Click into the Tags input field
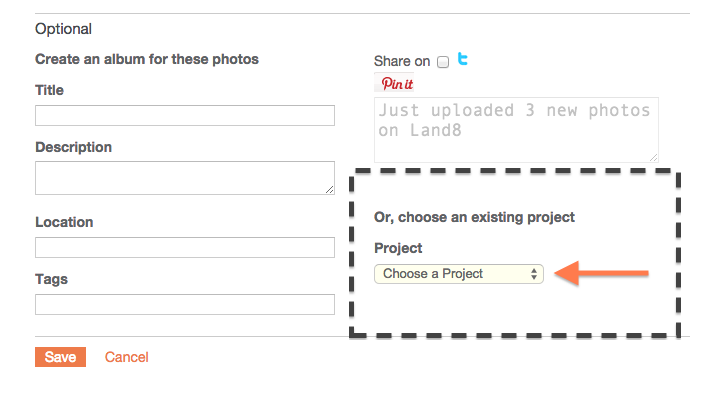 [184, 304]
